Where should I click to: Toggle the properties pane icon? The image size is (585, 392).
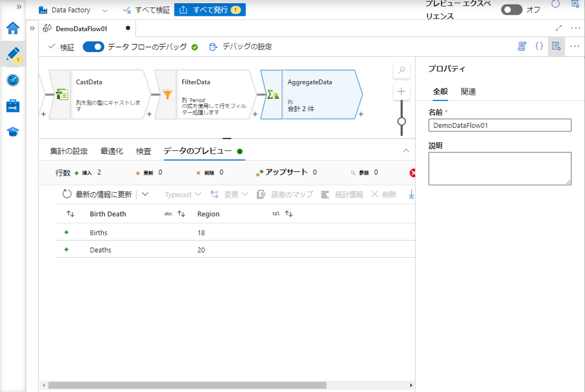click(556, 46)
